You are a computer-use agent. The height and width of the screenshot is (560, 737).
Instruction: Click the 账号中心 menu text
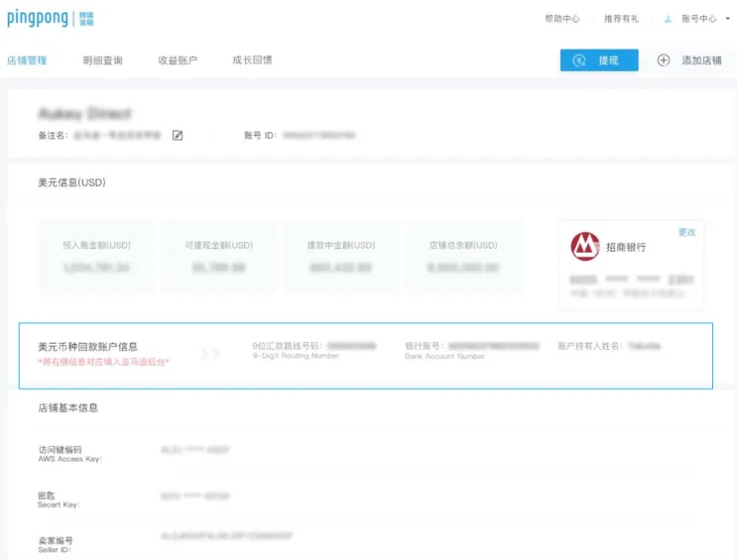(699, 19)
